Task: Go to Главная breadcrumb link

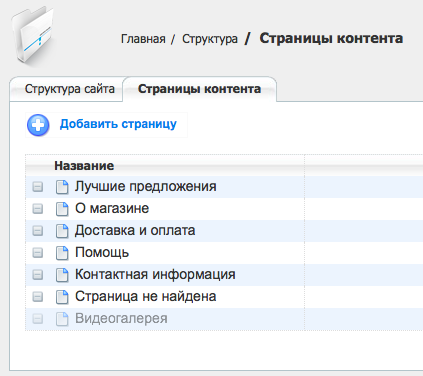Action: 143,39
